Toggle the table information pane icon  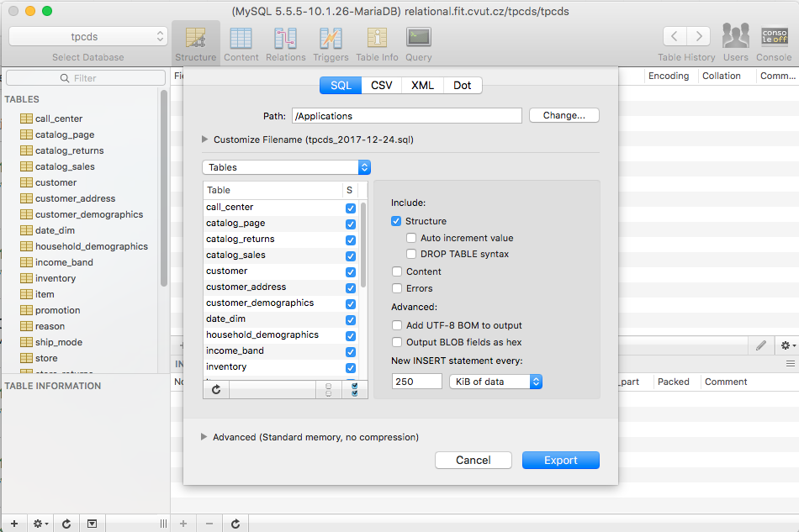click(92, 524)
